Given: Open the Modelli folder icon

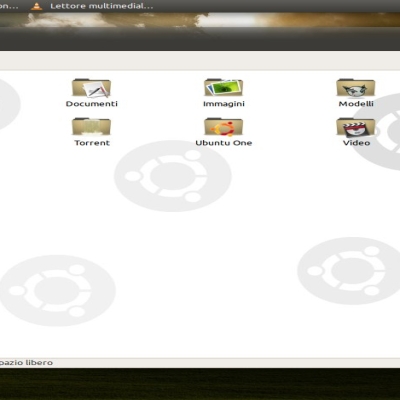Looking at the screenshot, I should click(x=356, y=88).
